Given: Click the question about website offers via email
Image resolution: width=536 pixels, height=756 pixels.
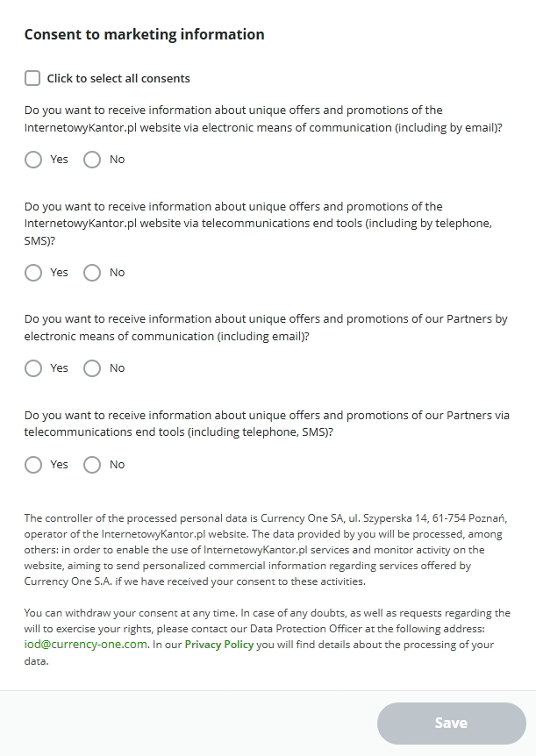Looking at the screenshot, I should (263, 119).
